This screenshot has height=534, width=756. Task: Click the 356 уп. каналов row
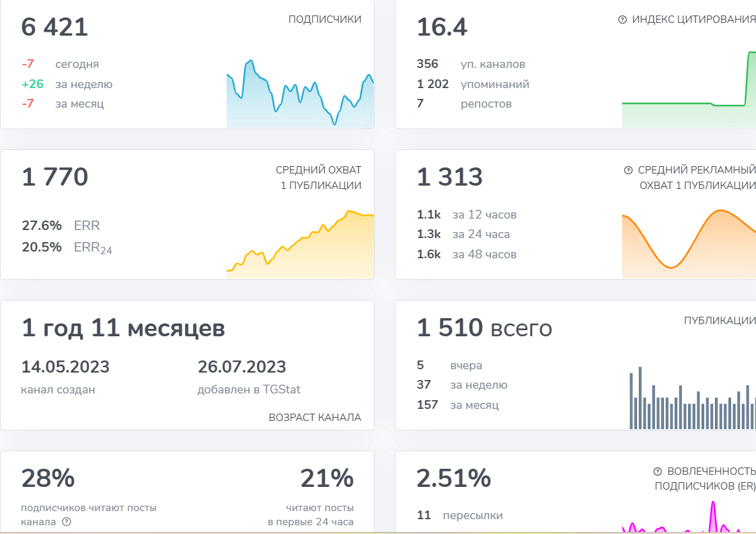[x=471, y=64]
